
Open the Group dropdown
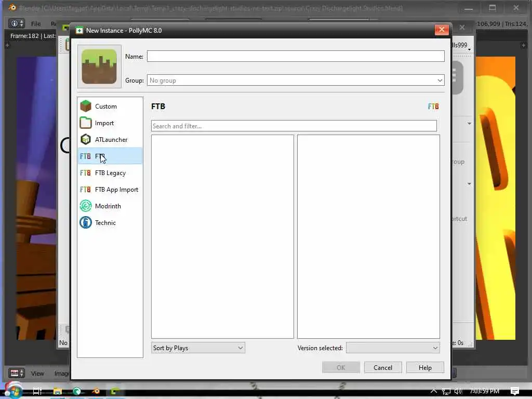[x=296, y=81]
